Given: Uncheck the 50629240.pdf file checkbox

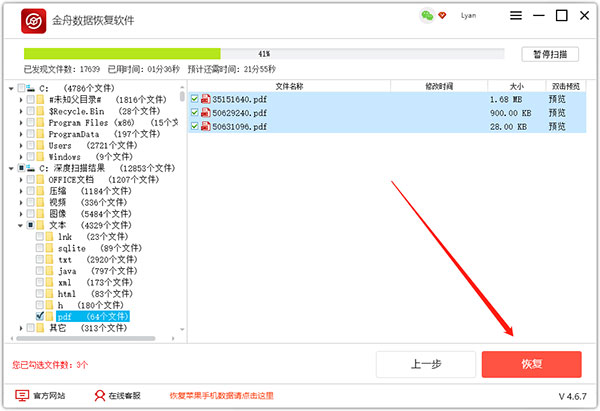Looking at the screenshot, I should point(195,113).
